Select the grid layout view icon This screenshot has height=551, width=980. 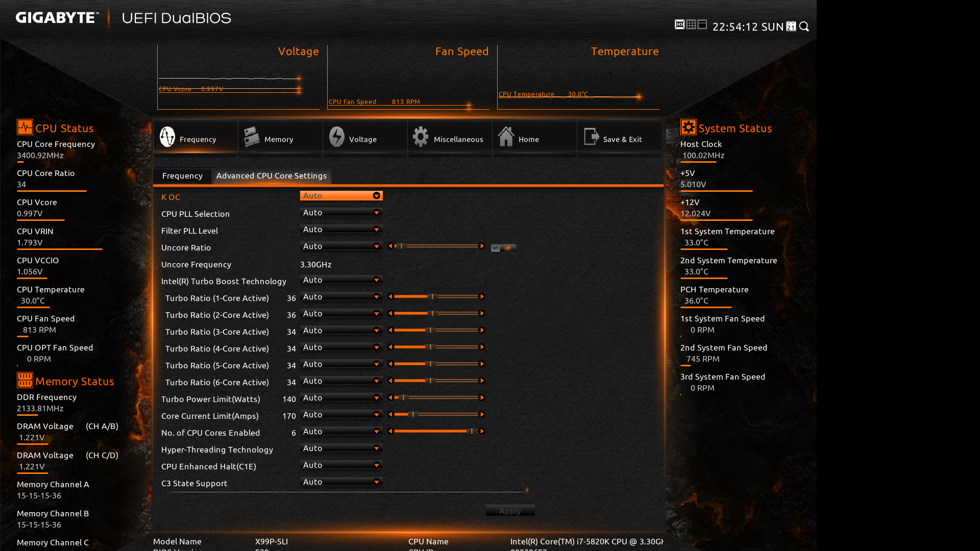691,24
